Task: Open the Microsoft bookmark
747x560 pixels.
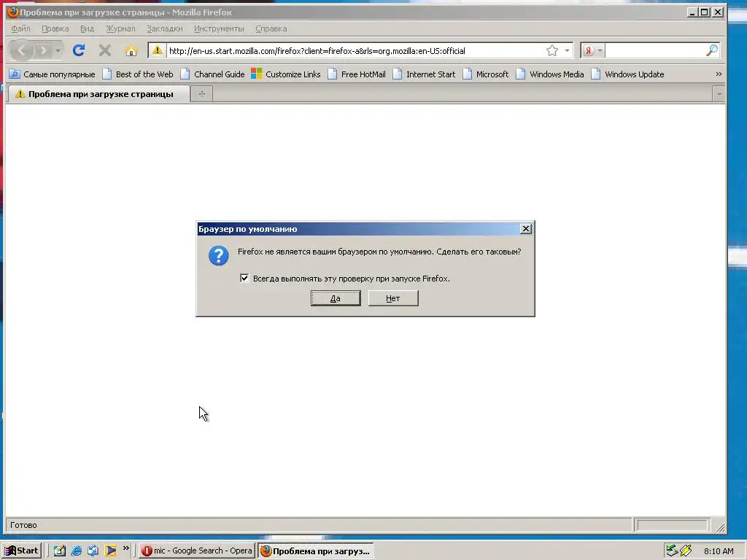Action: pyautogui.click(x=485, y=74)
